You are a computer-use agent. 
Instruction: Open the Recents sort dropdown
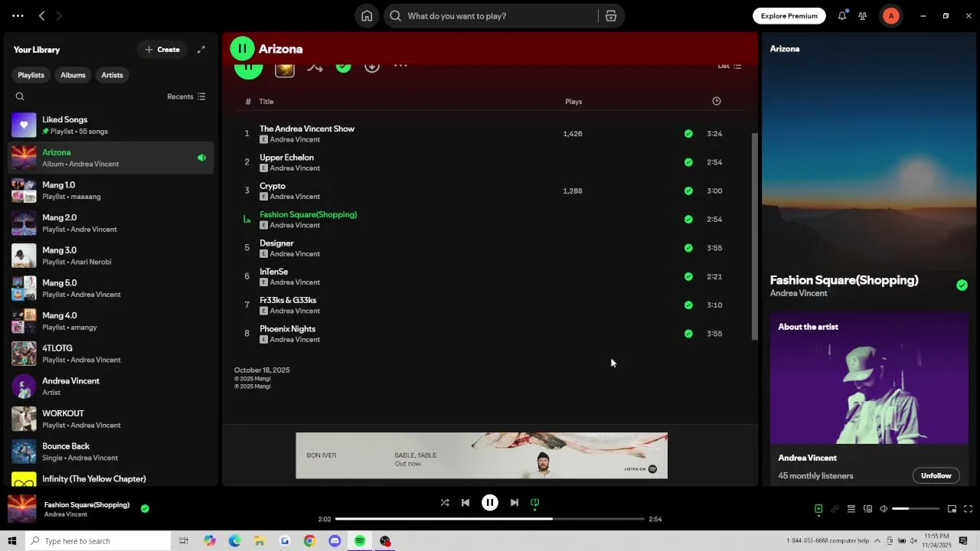[x=186, y=96]
